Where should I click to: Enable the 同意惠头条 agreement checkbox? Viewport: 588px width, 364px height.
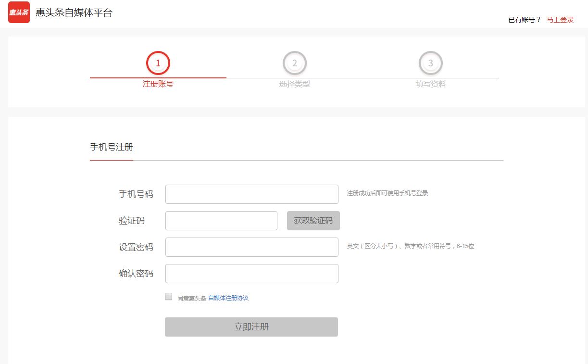click(168, 297)
